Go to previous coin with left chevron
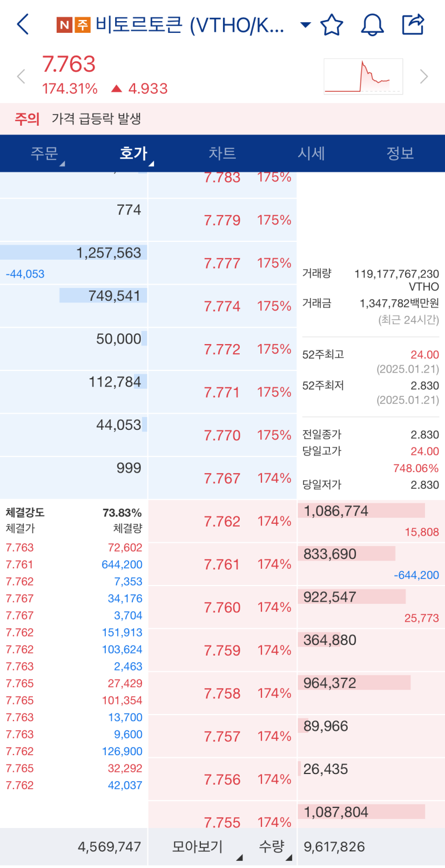This screenshot has width=445, height=868. pos(21,76)
